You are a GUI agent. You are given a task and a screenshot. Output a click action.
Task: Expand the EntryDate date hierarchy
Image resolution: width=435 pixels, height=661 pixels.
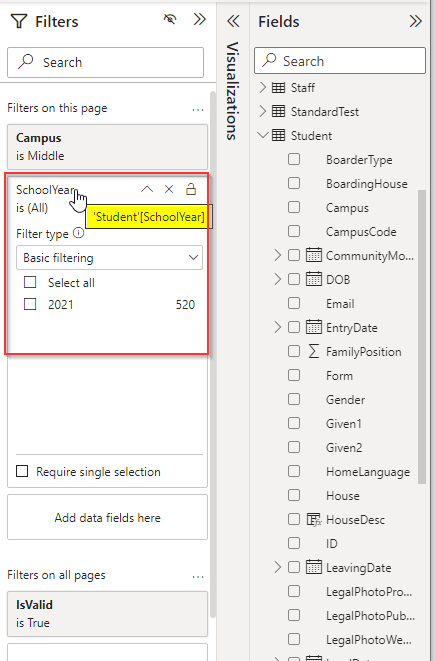point(277,328)
